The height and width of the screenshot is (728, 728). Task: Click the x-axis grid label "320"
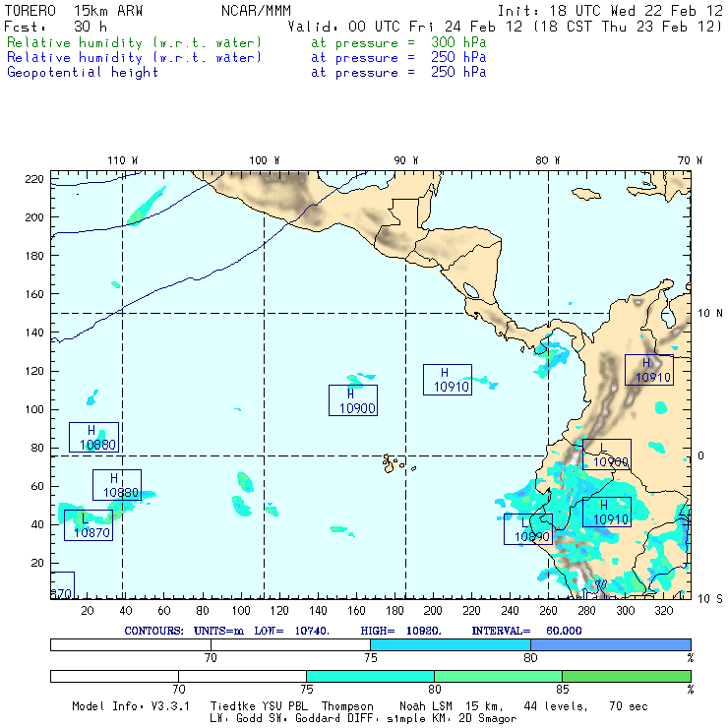[664, 611]
